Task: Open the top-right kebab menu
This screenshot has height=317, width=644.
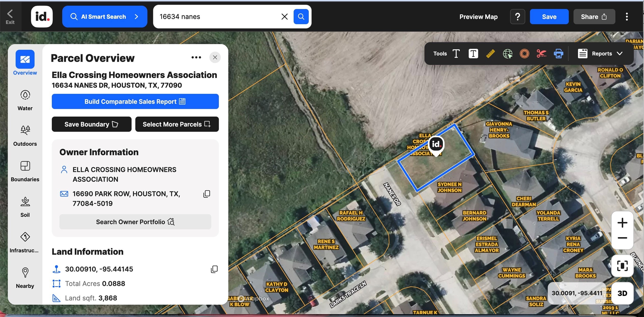Action: click(627, 17)
